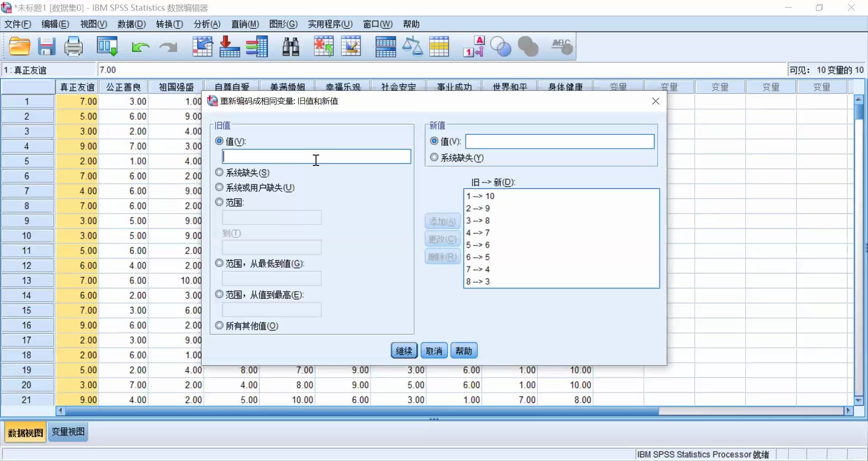The width and height of the screenshot is (868, 461).
Task: Select old value 值(V) radio button
Action: (x=219, y=141)
